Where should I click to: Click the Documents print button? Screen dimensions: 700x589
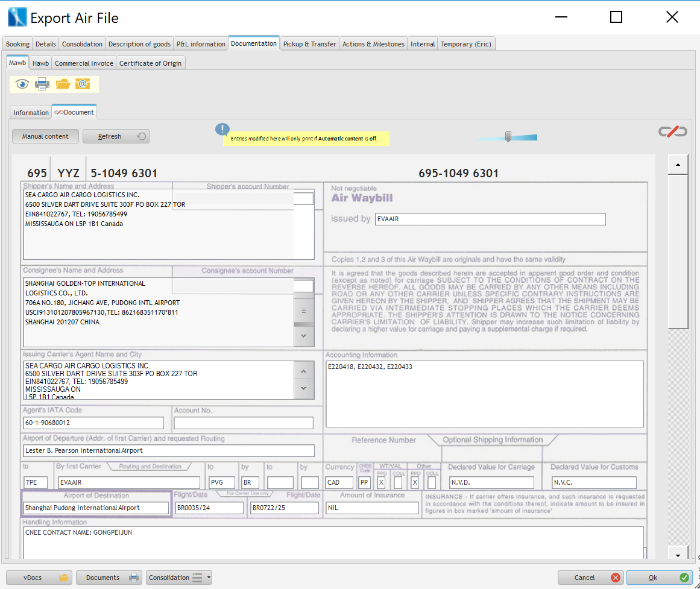tap(109, 578)
